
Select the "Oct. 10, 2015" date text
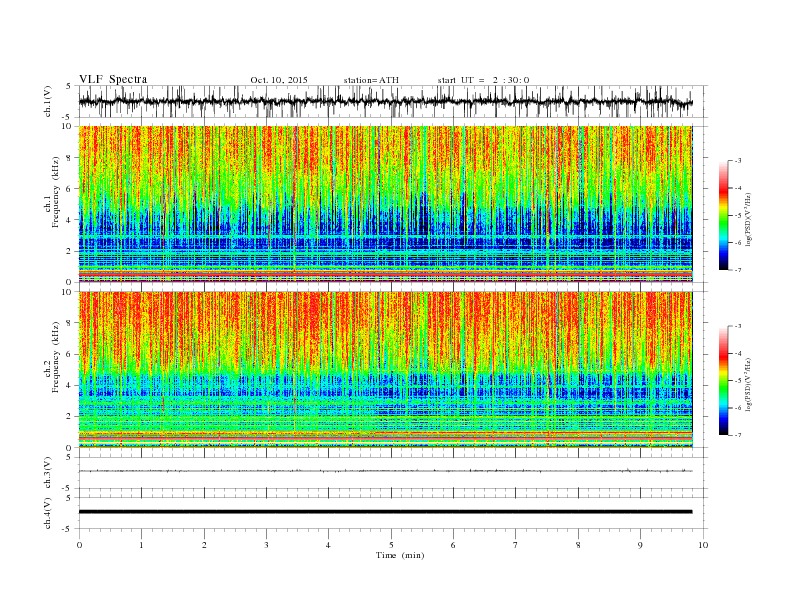point(279,80)
